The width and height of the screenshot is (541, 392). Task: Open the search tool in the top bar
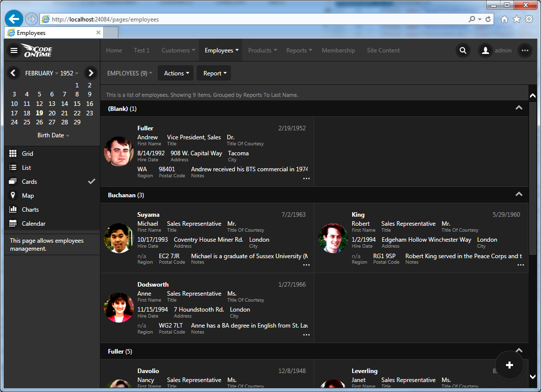(x=463, y=50)
